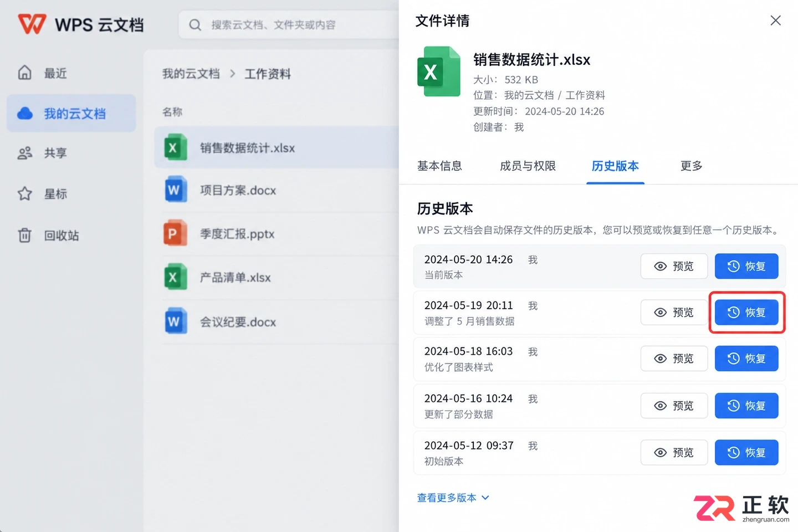Switch to the 成员与权限 tab
This screenshot has width=798, height=532.
coord(528,166)
